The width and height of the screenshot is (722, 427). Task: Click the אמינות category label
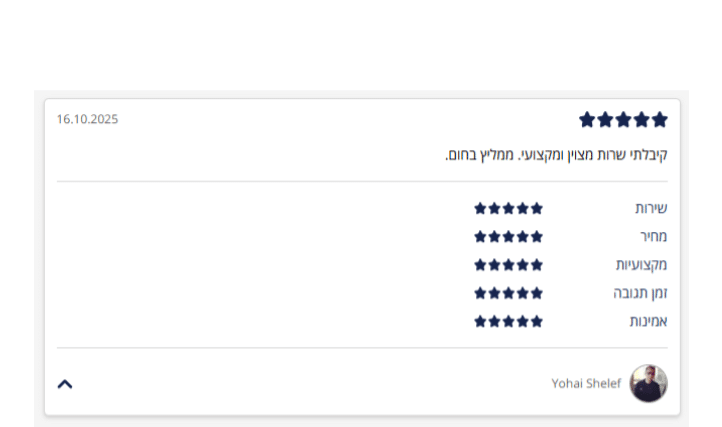pyautogui.click(x=648, y=321)
